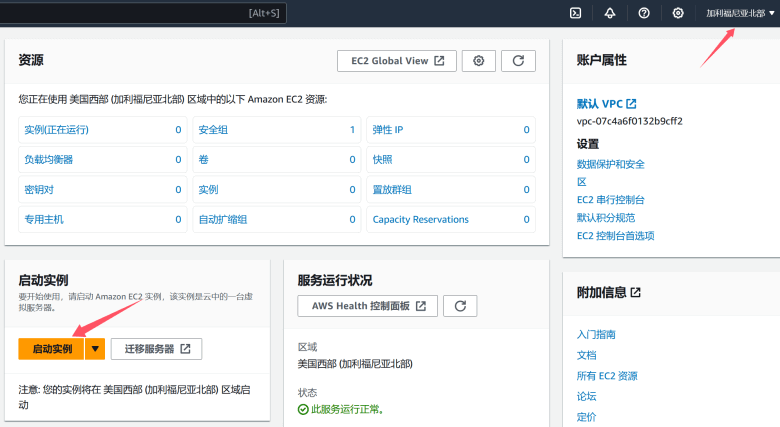Open the 文档 link
Image resolution: width=780 pixels, height=427 pixels.
[586, 355]
